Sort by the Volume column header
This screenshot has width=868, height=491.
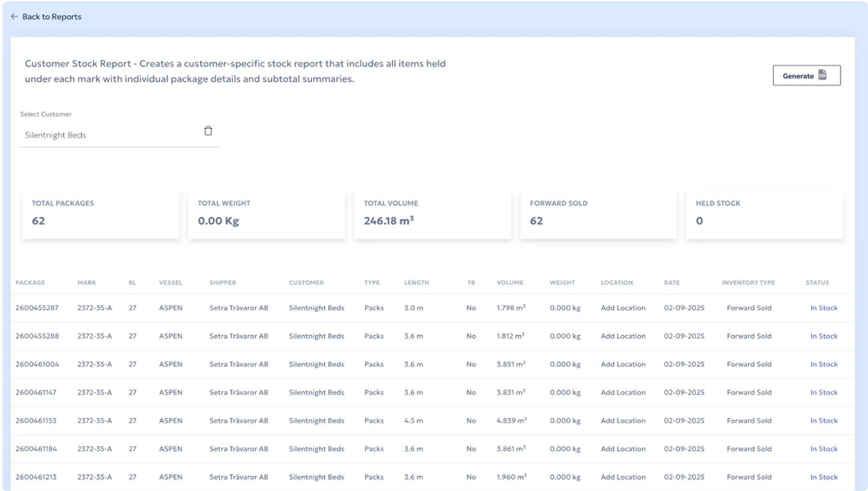point(510,282)
